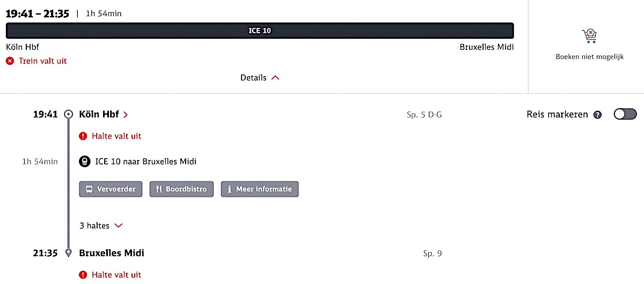Click the Vervoerder button
Image resolution: width=644 pixels, height=284 pixels.
[x=111, y=189]
